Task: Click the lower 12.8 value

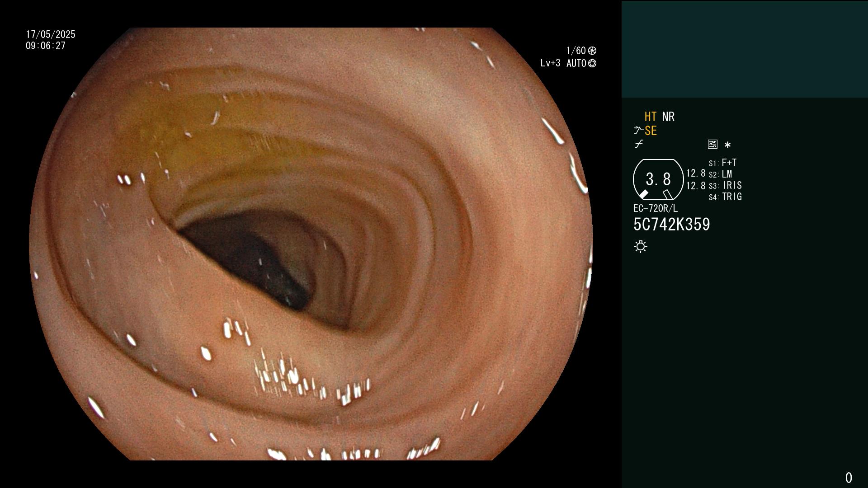Action: coord(696,186)
